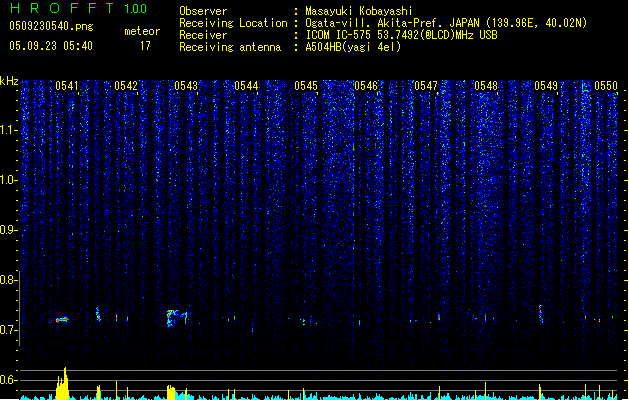Viewport: 629px width, 400px height.
Task: Click the HROFFT 1.0.0 title text
Action: click(x=79, y=8)
